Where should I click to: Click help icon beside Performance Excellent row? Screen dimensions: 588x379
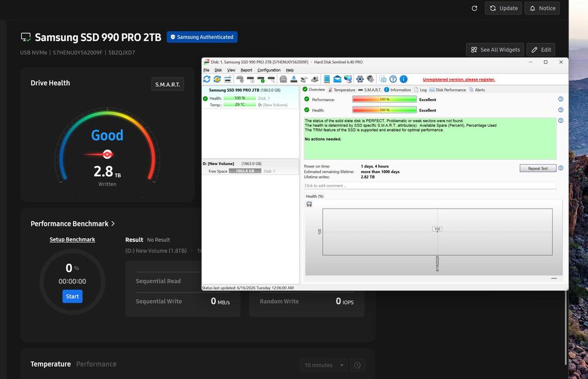[560, 99]
